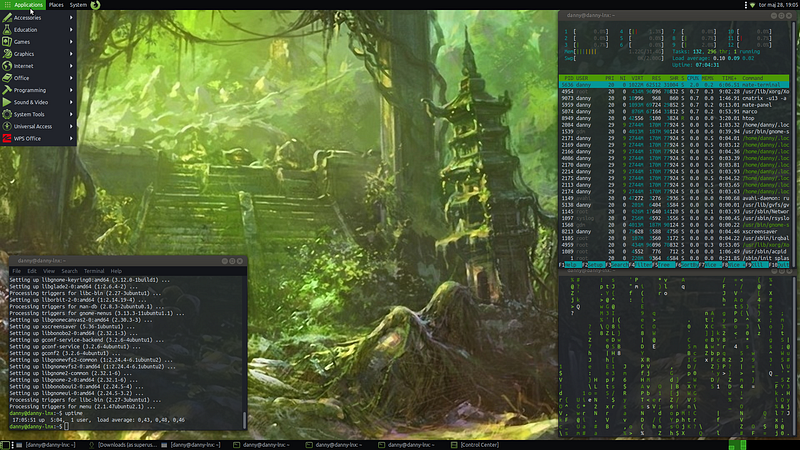Click the terminal prompt input line
The image size is (800, 450).
(x=39, y=427)
